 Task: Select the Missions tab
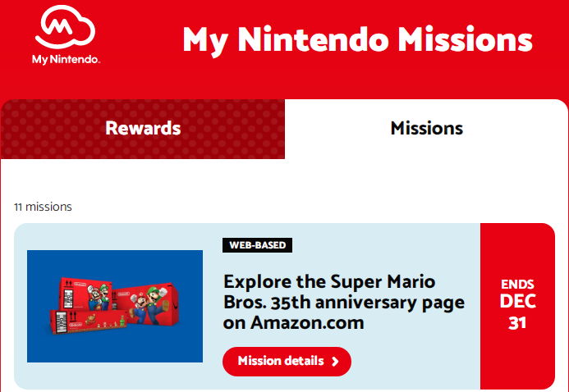point(426,129)
